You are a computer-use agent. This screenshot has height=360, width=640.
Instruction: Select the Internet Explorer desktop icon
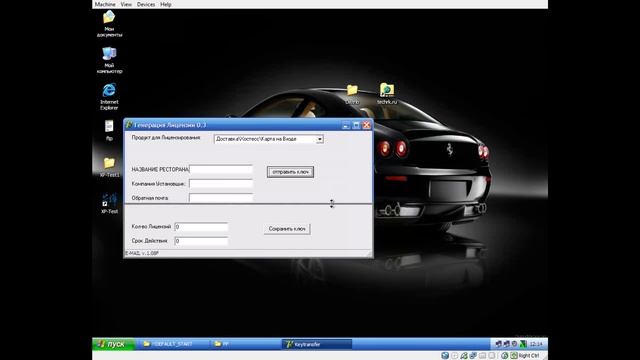[109, 96]
